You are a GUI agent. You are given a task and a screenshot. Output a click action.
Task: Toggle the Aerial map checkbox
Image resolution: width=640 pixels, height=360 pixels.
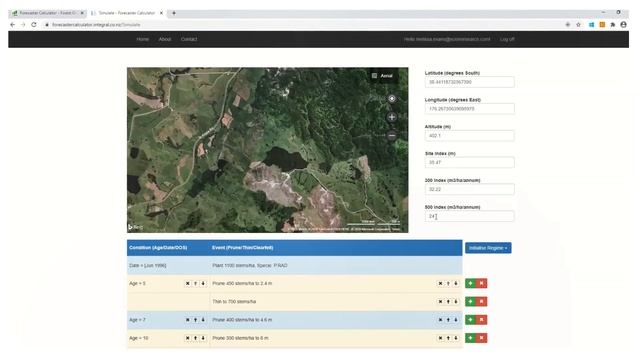tap(374, 76)
